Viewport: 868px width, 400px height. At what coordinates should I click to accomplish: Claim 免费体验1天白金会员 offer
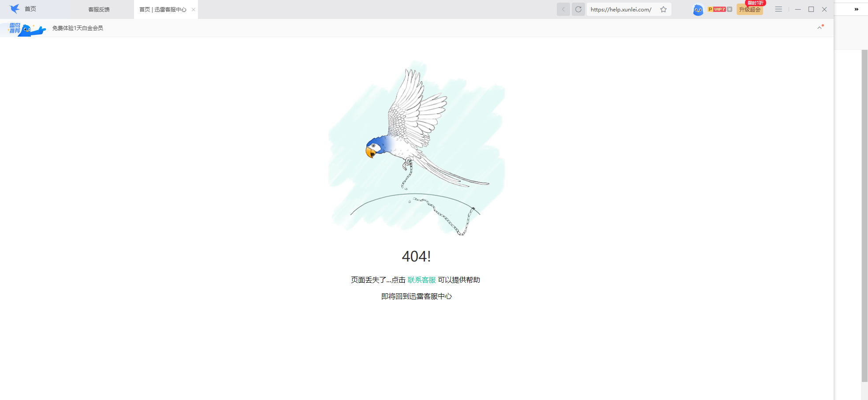point(77,28)
